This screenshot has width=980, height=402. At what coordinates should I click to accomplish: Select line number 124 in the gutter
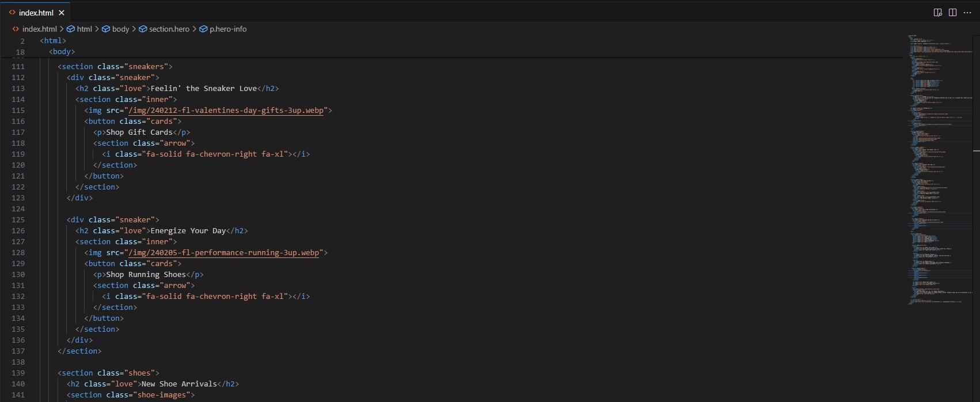[x=18, y=209]
